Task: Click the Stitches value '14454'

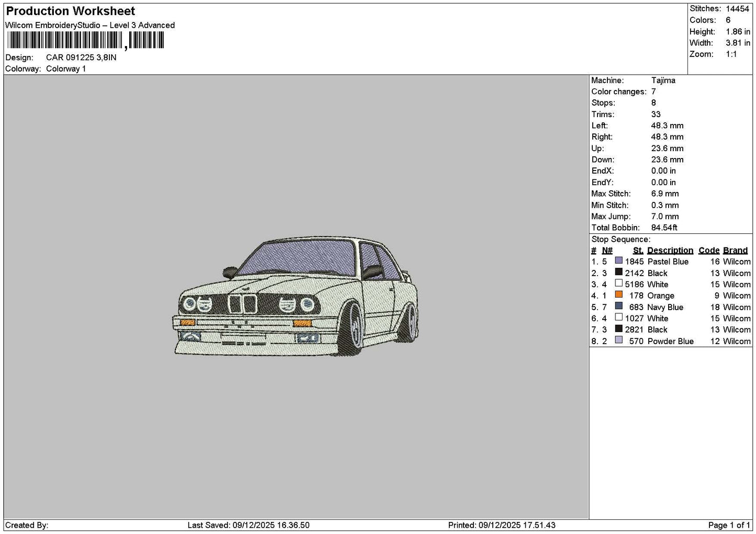Action: point(737,8)
